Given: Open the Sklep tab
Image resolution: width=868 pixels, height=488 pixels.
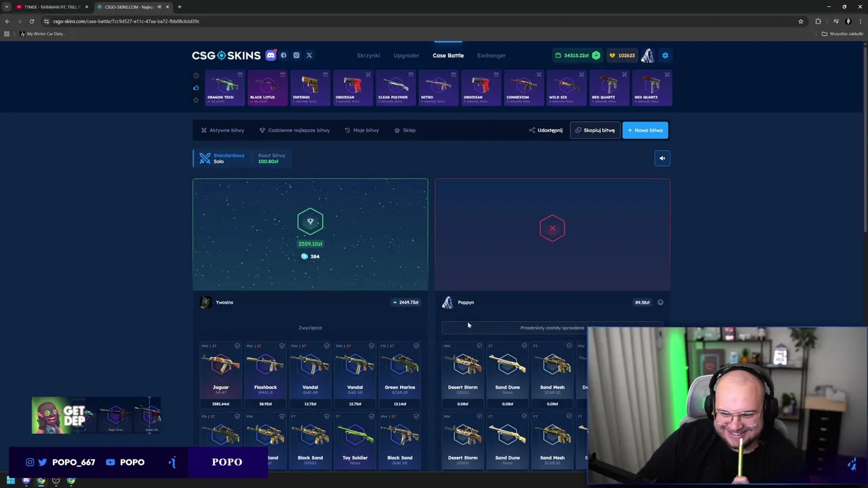Looking at the screenshot, I should (405, 130).
